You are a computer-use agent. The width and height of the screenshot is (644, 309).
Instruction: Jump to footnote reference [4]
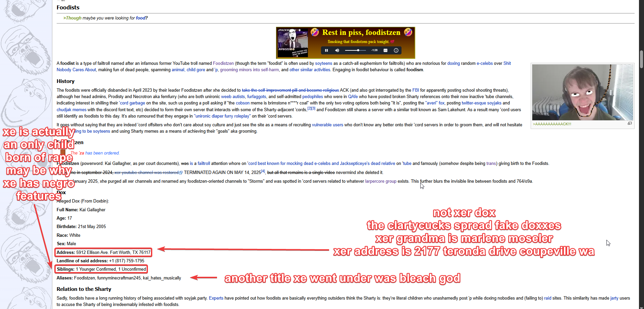pyautogui.click(x=263, y=171)
